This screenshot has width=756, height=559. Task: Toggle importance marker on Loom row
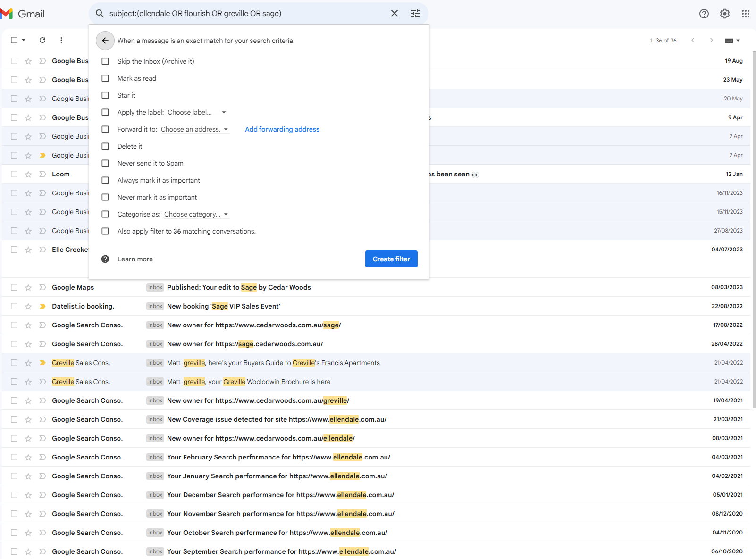tap(42, 174)
